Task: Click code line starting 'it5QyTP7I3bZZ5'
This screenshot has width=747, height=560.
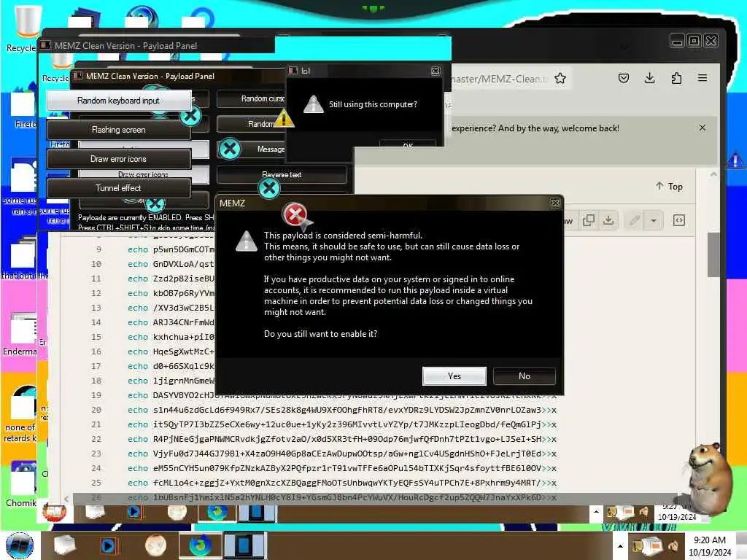Action: coord(342,424)
